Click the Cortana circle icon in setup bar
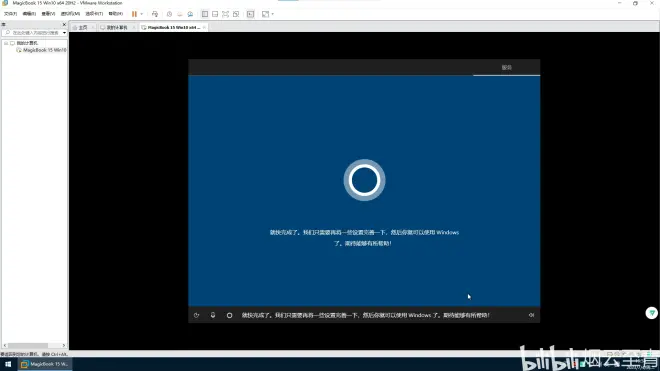Screen dimensions: 660x371 click(229, 315)
